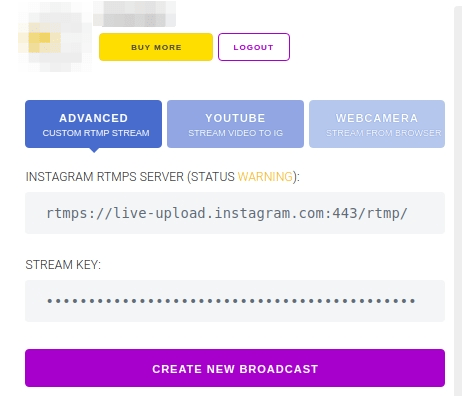462x396 pixels.
Task: Switch to the YOUTUBE tab
Action: [235, 124]
